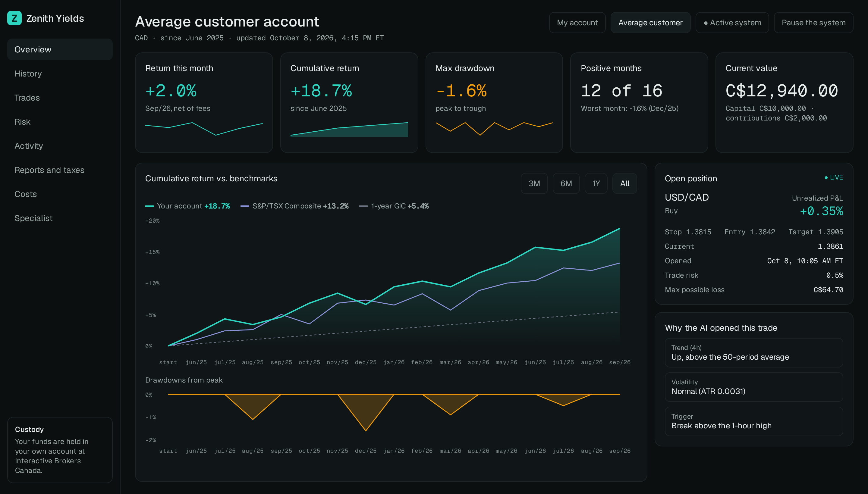Click the unrealized P&L +0.35% value
The image size is (868, 494).
[x=822, y=211]
